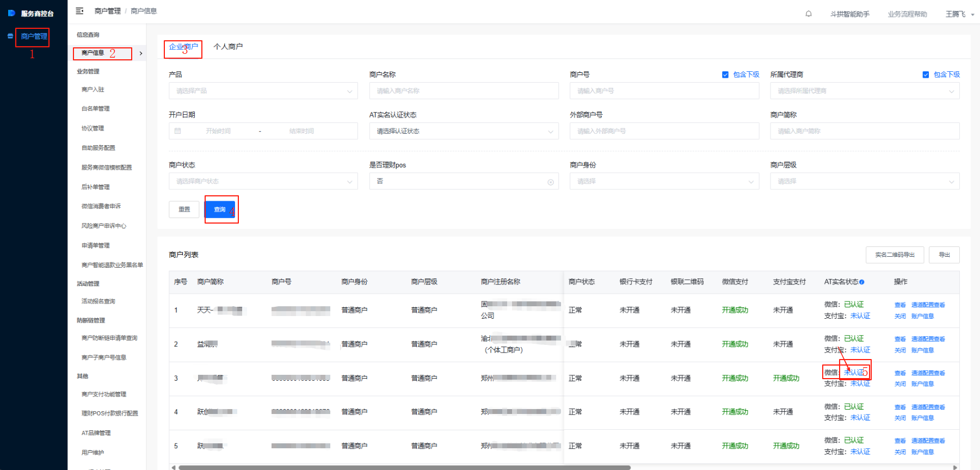The width and height of the screenshot is (980, 470).
Task: Click the 商户简称 column header
Action: pyautogui.click(x=211, y=282)
